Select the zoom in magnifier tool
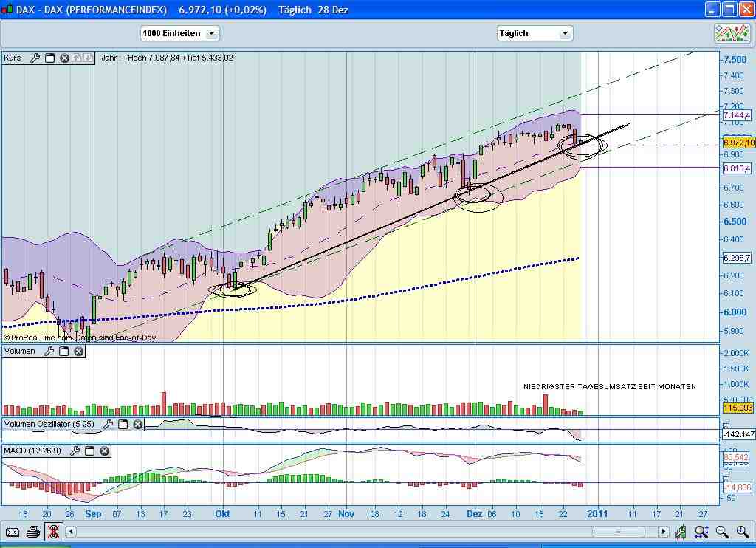 click(742, 532)
